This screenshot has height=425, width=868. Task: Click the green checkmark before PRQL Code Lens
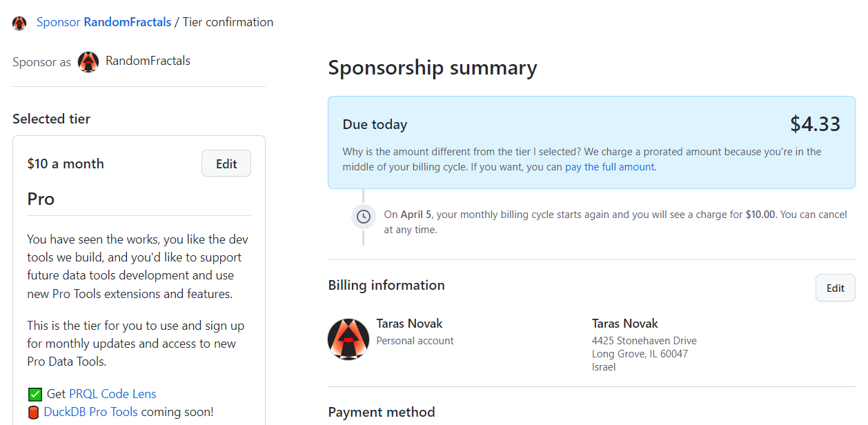(x=35, y=395)
